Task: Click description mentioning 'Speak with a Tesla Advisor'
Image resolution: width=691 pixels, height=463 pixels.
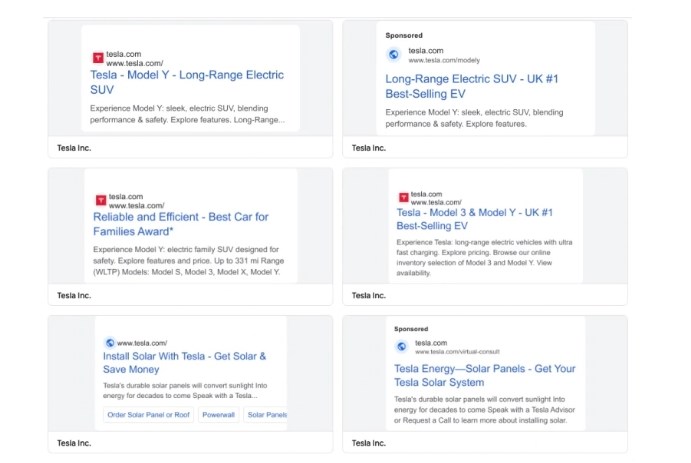Action: click(x=484, y=410)
